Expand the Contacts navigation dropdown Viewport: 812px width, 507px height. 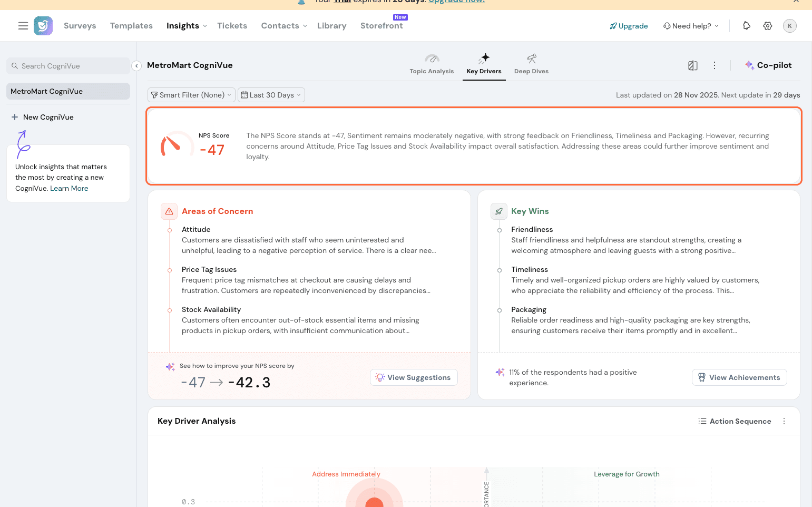(284, 26)
